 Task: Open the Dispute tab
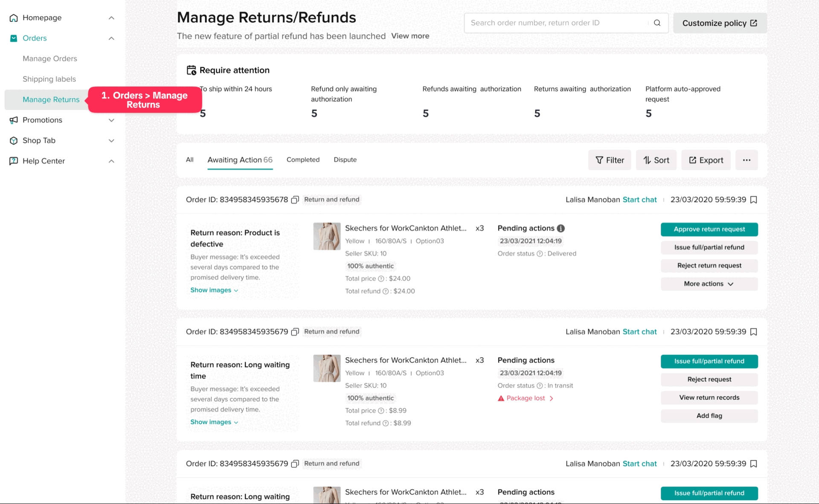(345, 160)
